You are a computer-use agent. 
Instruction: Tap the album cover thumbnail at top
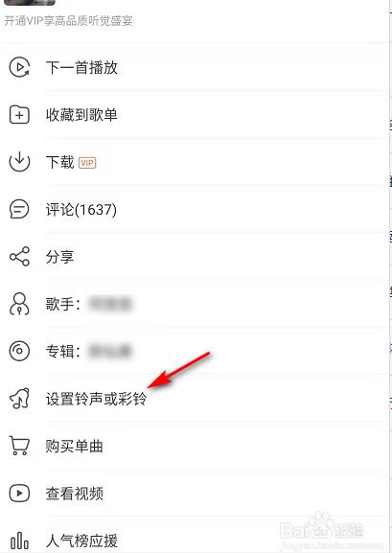[30, 3]
